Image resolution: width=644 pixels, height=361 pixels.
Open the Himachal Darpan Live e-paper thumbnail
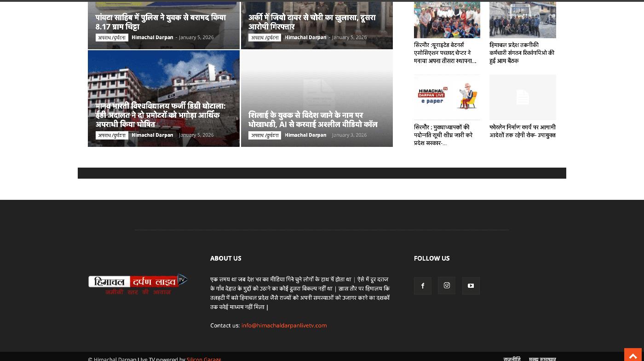coord(447,97)
